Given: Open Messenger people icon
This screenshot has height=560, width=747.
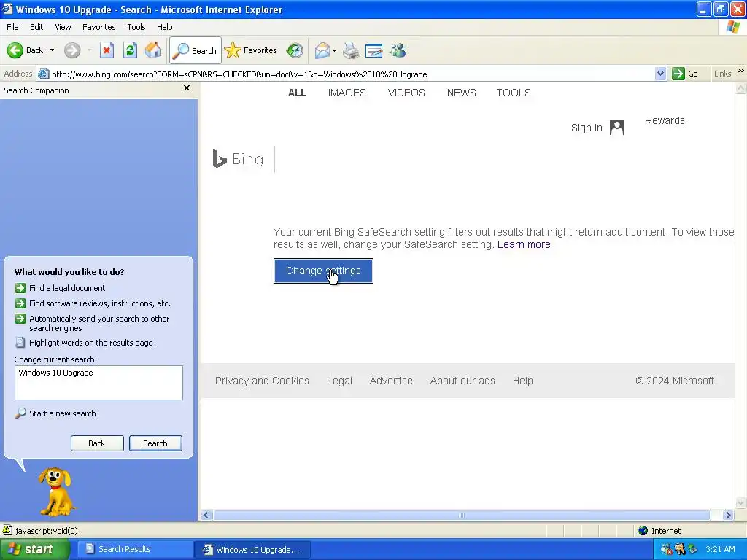Looking at the screenshot, I should pos(398,50).
